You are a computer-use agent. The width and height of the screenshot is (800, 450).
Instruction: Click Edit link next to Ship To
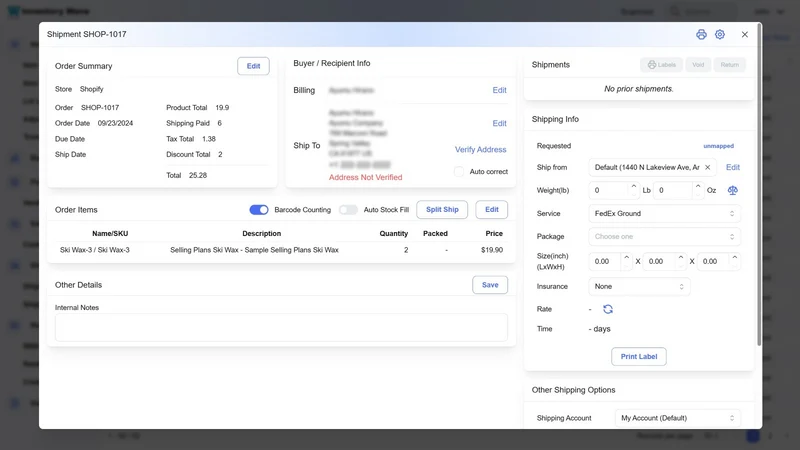[x=499, y=123]
